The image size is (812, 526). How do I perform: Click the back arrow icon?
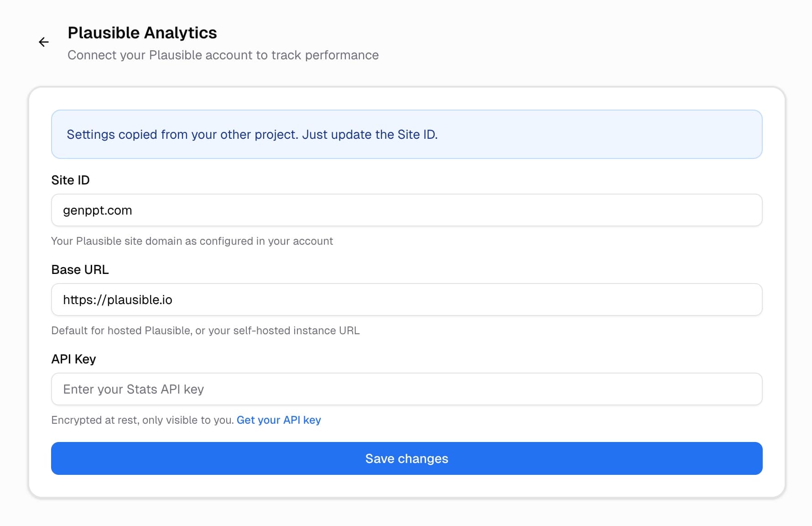coord(43,42)
